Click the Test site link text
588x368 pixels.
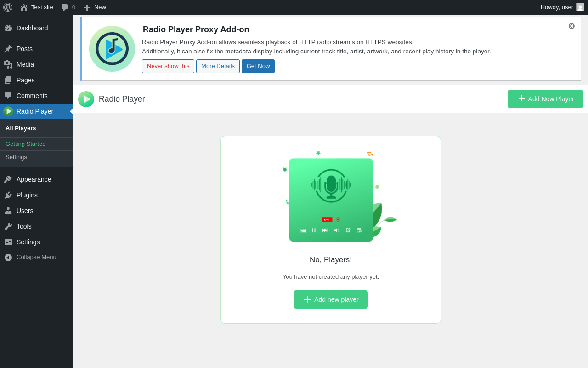click(x=42, y=7)
